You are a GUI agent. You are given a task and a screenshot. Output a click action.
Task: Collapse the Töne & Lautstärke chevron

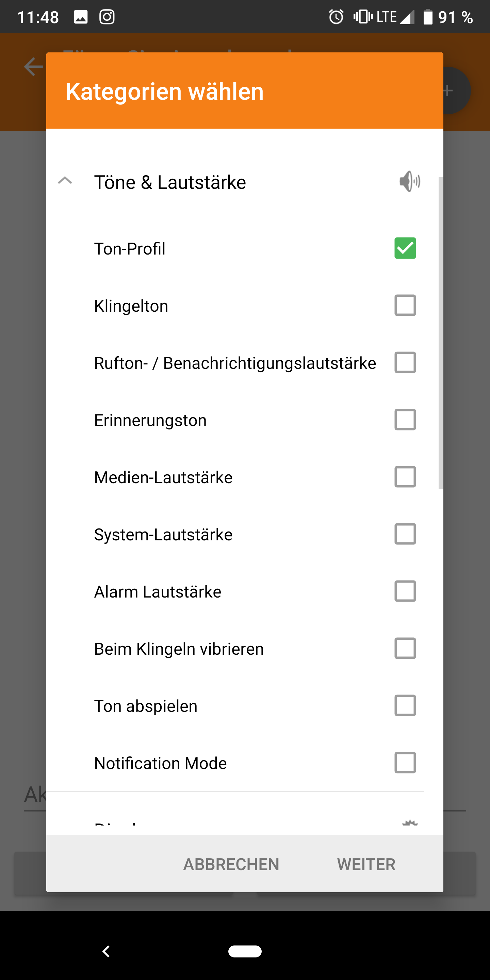pyautogui.click(x=65, y=180)
